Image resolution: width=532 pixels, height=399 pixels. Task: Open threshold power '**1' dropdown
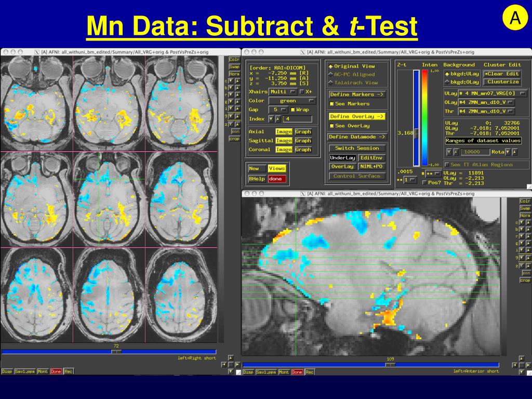click(x=410, y=180)
